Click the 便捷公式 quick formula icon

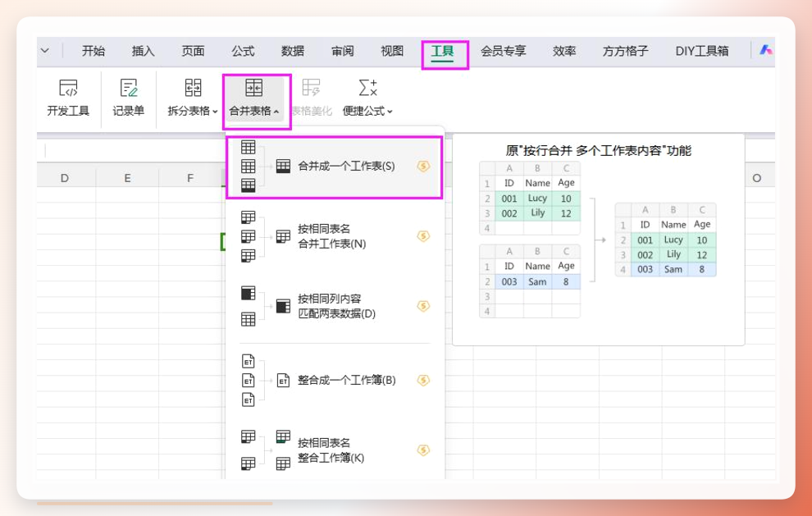coord(367,88)
